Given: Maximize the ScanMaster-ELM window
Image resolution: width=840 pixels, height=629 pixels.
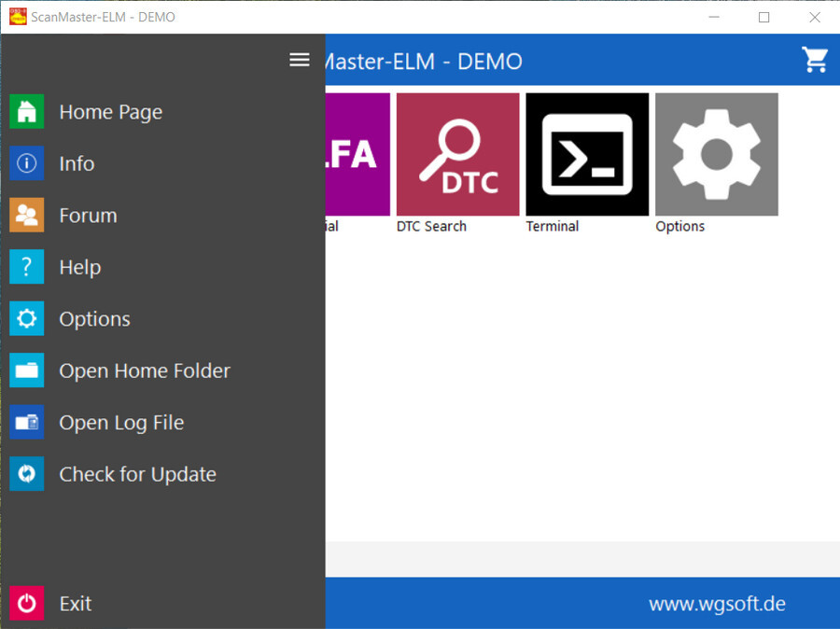Looking at the screenshot, I should pyautogui.click(x=763, y=17).
